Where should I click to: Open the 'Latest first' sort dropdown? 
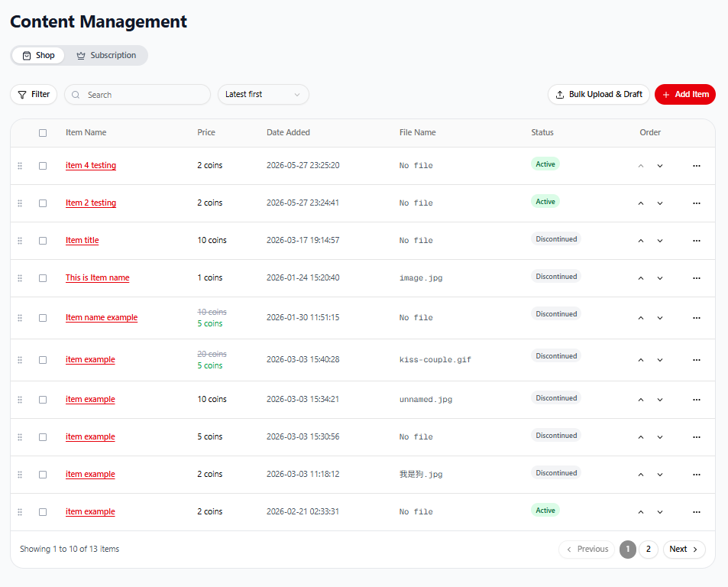coord(264,94)
